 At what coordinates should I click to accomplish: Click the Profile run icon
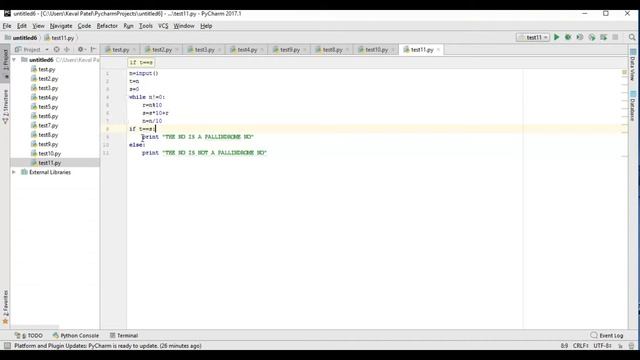click(592, 37)
